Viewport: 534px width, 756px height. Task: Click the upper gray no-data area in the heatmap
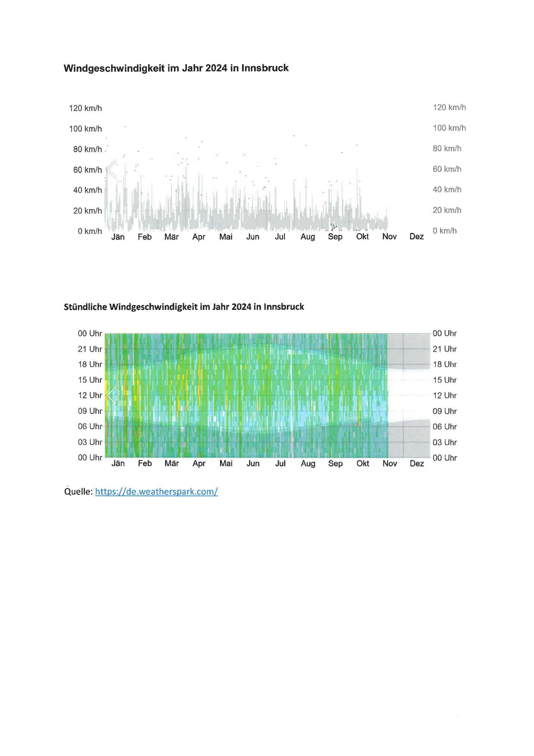[408, 350]
